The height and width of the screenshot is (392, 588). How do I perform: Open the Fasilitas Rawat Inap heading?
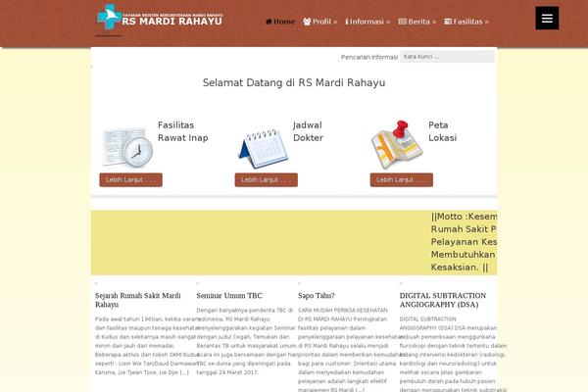point(182,131)
